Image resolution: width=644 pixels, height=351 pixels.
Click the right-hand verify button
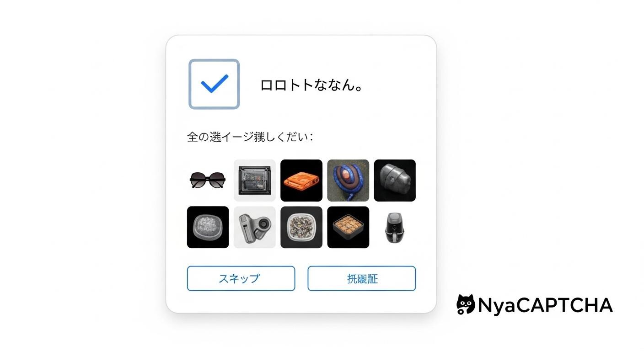click(361, 278)
